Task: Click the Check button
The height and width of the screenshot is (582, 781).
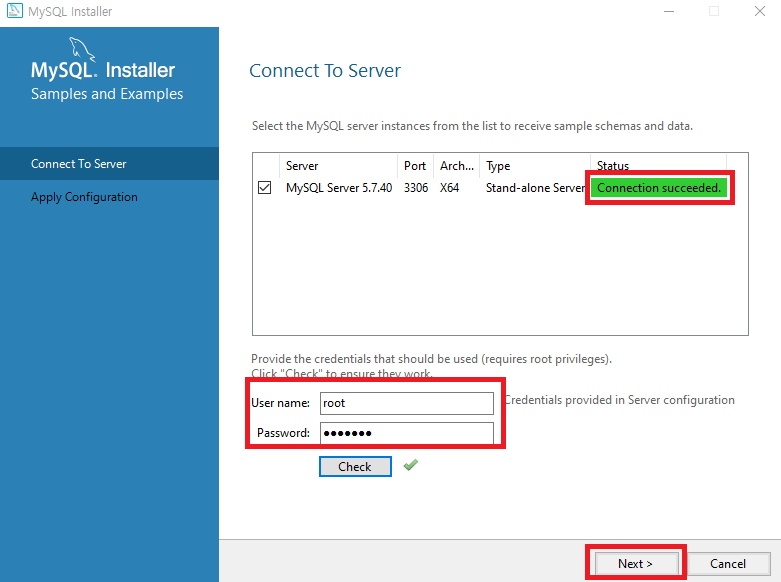Action: (355, 466)
